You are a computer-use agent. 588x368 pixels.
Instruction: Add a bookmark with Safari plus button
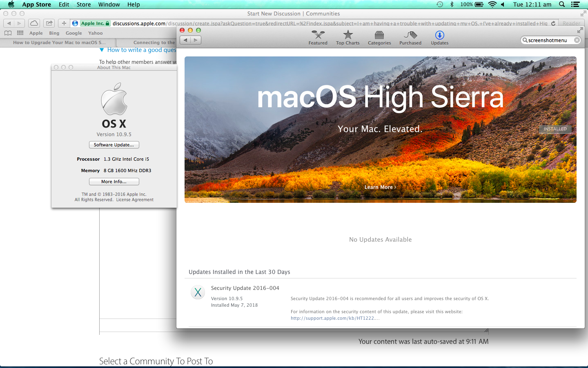64,23
